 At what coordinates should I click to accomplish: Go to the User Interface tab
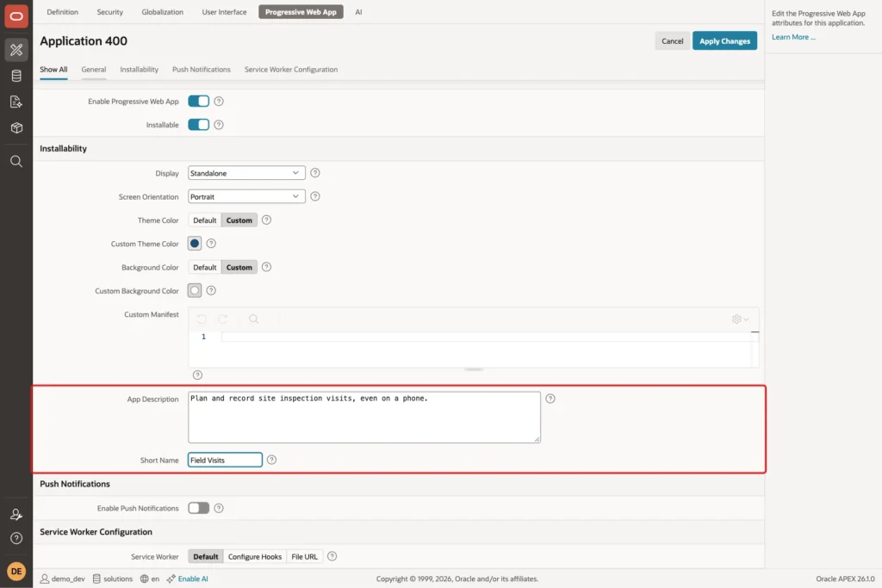225,12
